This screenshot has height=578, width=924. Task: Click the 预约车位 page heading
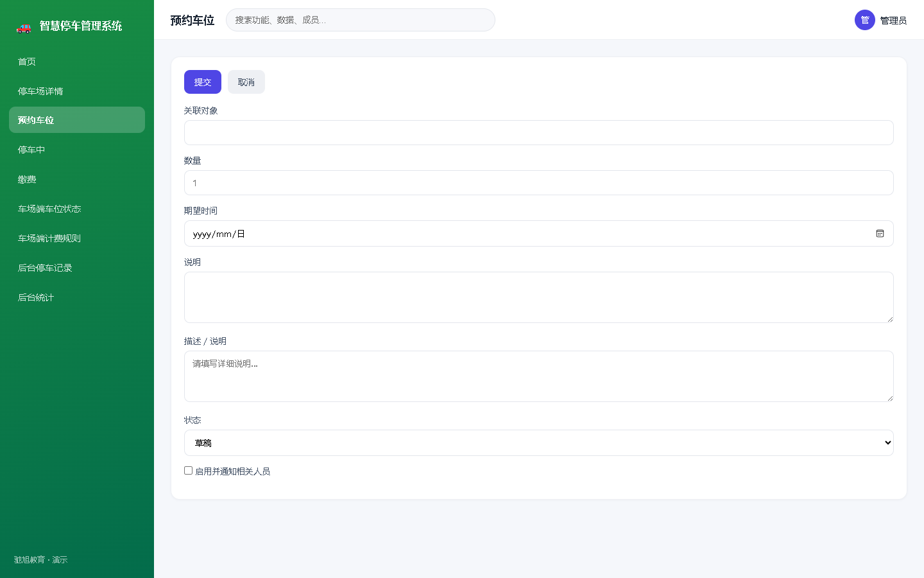coord(193,21)
